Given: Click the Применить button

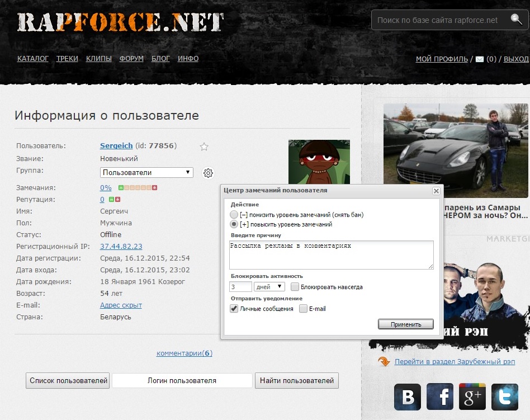Looking at the screenshot, I should [x=406, y=324].
